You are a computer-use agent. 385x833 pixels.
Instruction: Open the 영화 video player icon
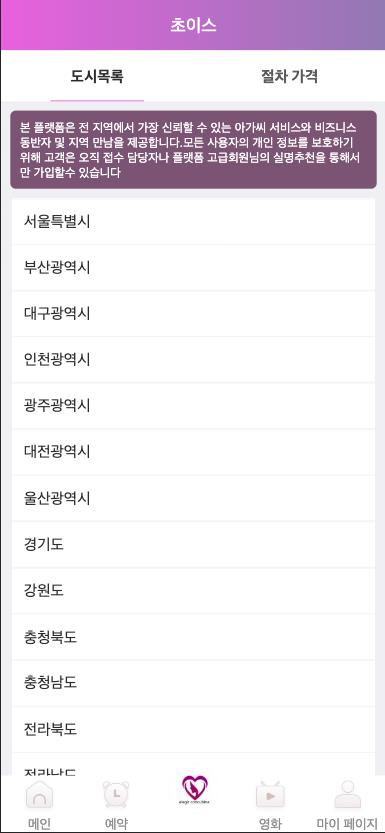click(270, 795)
